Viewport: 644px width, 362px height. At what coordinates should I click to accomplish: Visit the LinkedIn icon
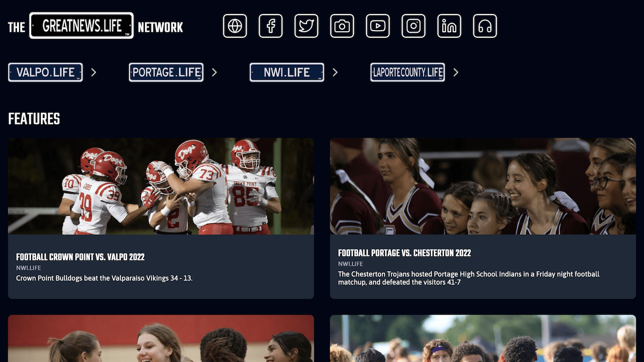(449, 26)
